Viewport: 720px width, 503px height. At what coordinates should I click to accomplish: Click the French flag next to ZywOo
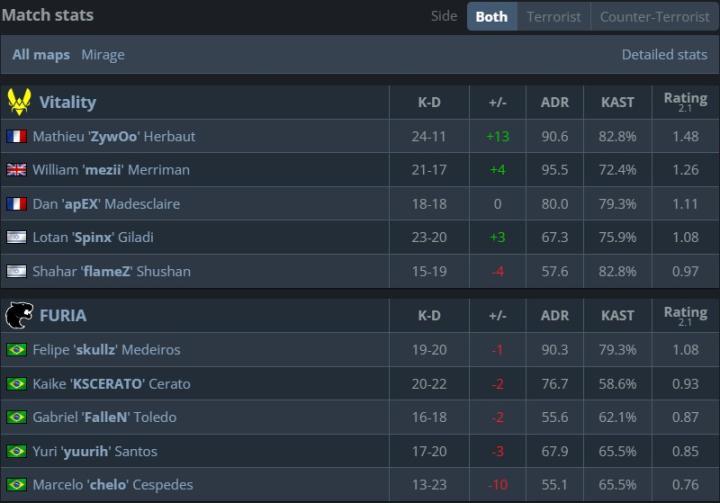point(17,136)
